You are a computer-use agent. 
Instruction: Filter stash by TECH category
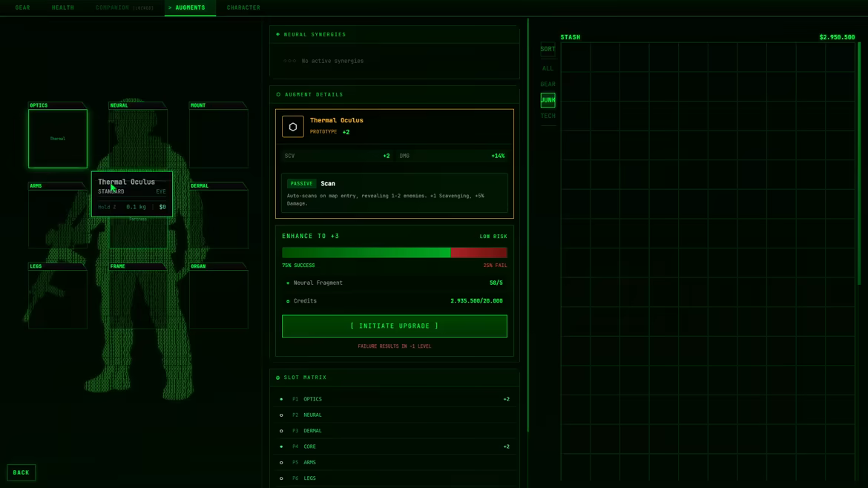coord(548,116)
